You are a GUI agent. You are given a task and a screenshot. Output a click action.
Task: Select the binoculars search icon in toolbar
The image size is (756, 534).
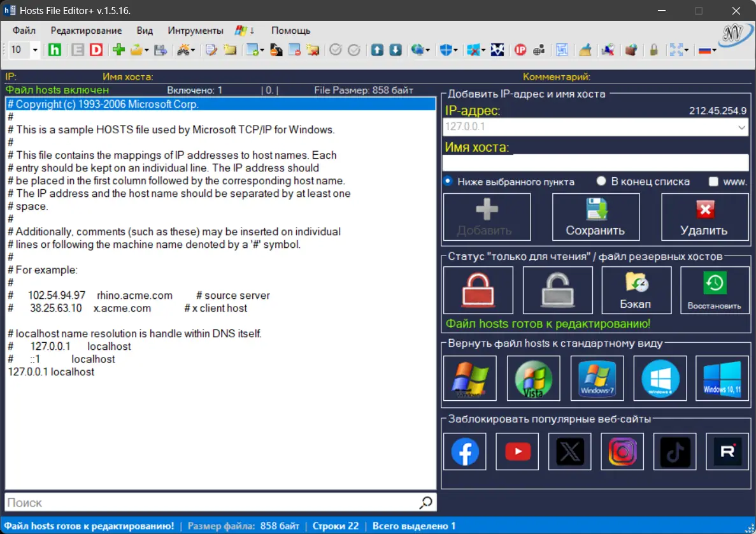point(183,50)
